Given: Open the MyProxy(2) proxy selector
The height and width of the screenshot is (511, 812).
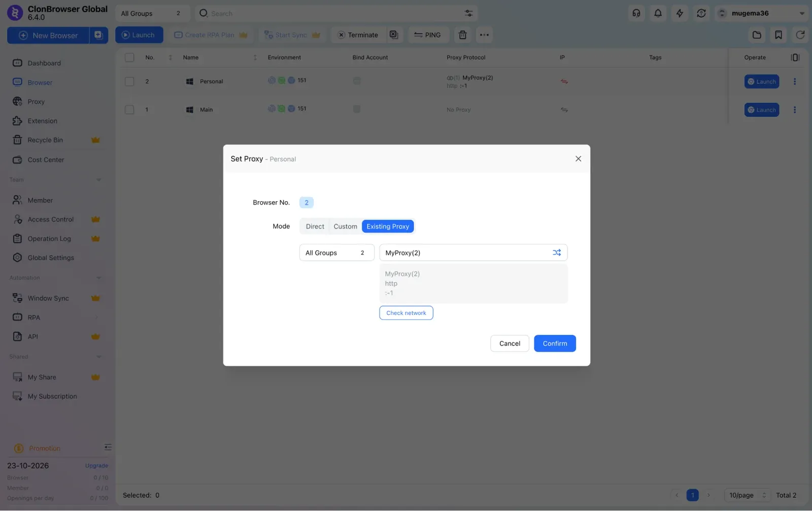Looking at the screenshot, I should 473,252.
